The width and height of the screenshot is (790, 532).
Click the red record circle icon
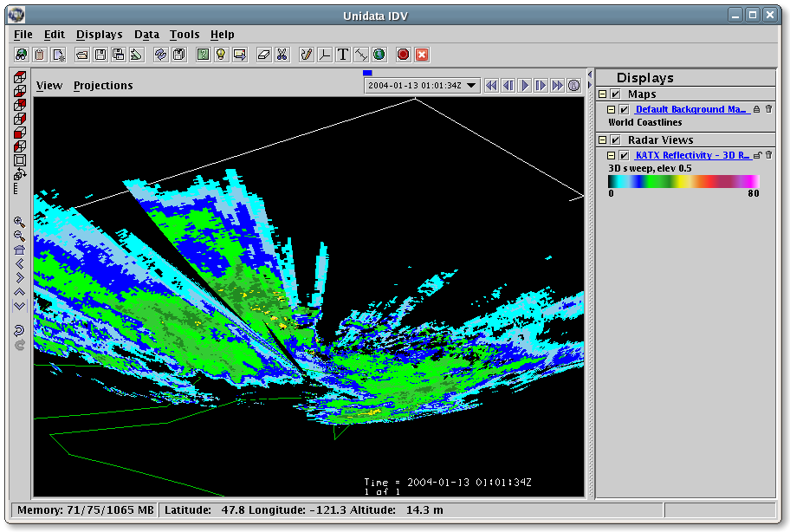[403, 55]
